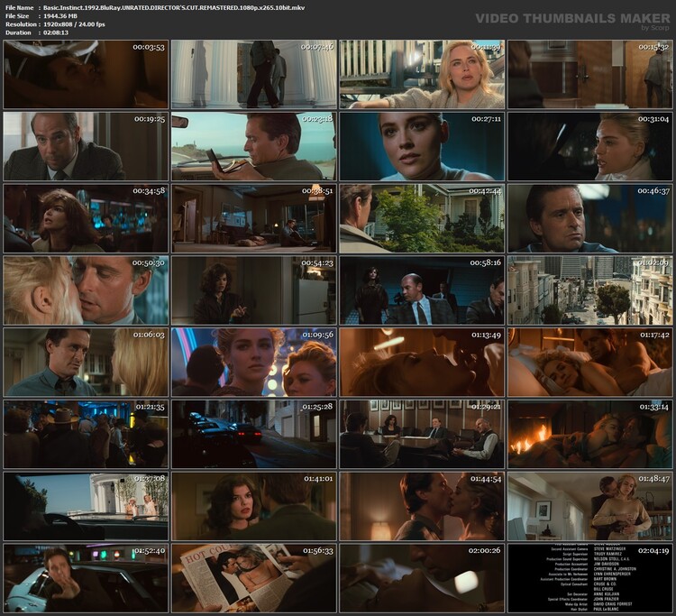Click the 00:42:44 thumbnail with green tree

(422, 218)
